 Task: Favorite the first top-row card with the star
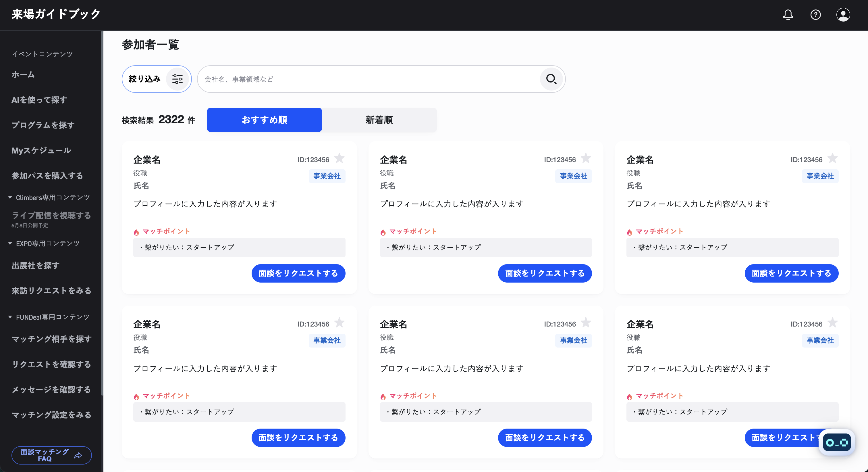coord(339,158)
